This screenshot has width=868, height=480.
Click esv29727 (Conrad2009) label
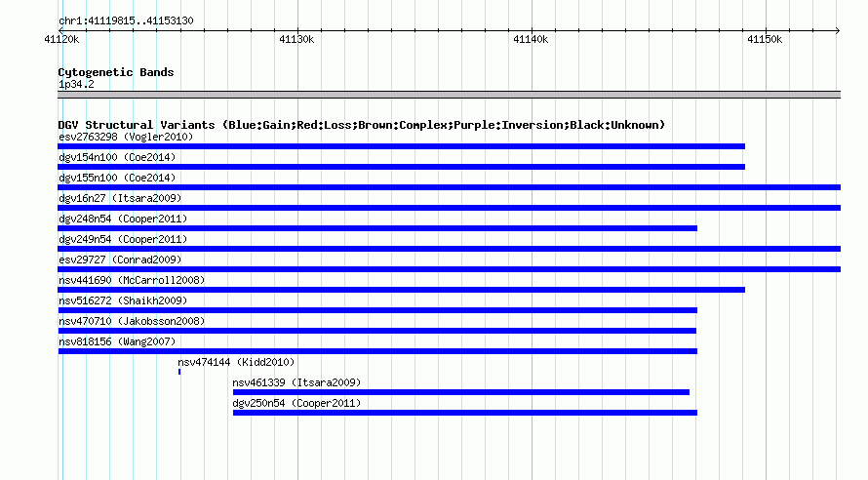pyautogui.click(x=120, y=260)
